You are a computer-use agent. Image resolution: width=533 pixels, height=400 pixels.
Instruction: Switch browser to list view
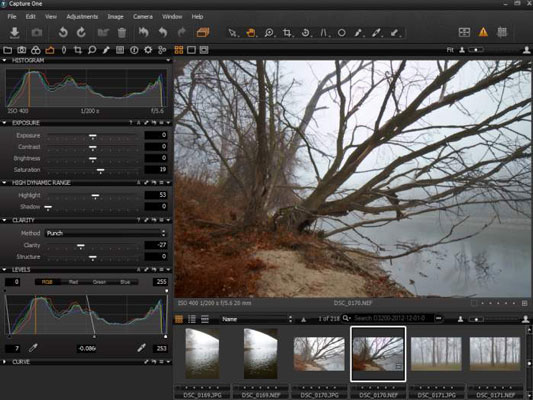[192, 319]
